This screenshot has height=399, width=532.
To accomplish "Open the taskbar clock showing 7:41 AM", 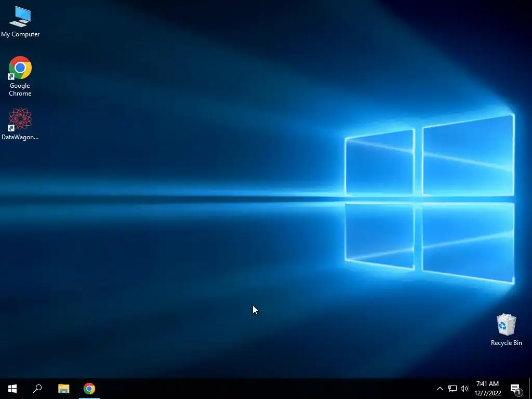I will [487, 389].
